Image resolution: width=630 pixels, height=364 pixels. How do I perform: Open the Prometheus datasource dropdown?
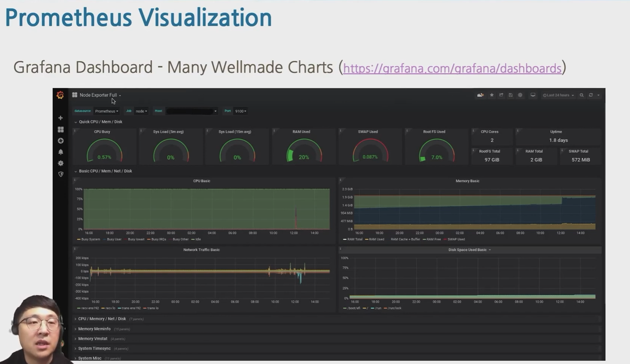pos(107,111)
